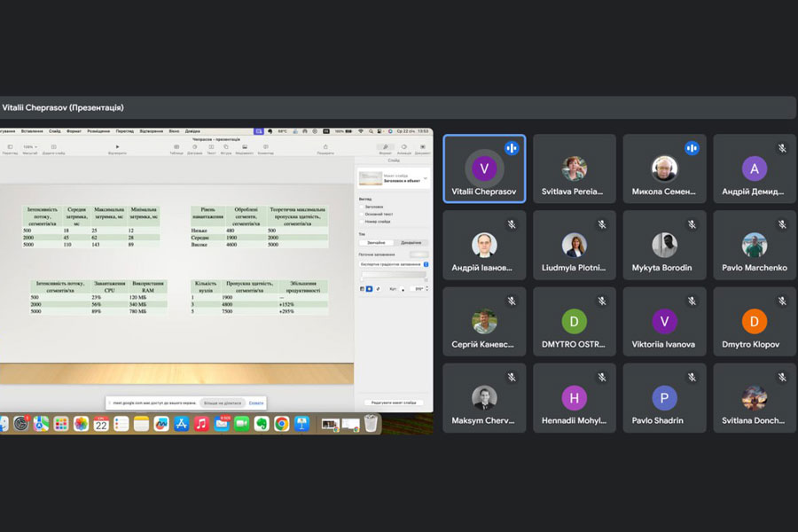The width and height of the screenshot is (798, 532).
Task: Click the gradient angle stepper arrows
Action: (426, 289)
